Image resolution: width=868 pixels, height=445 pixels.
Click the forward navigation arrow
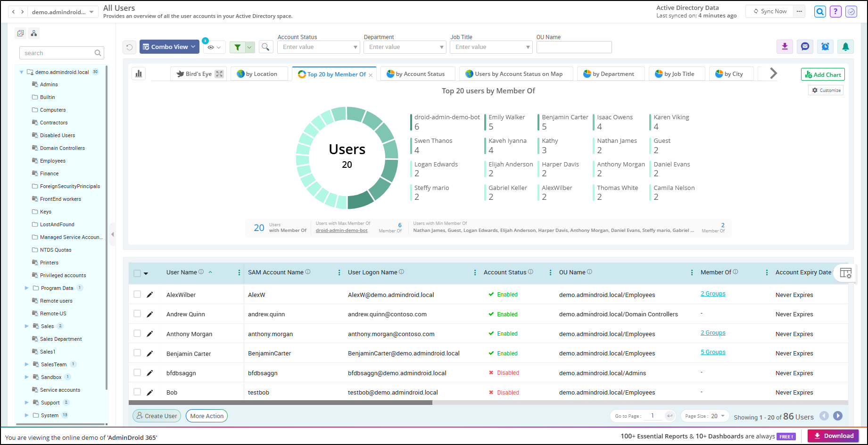click(x=22, y=12)
